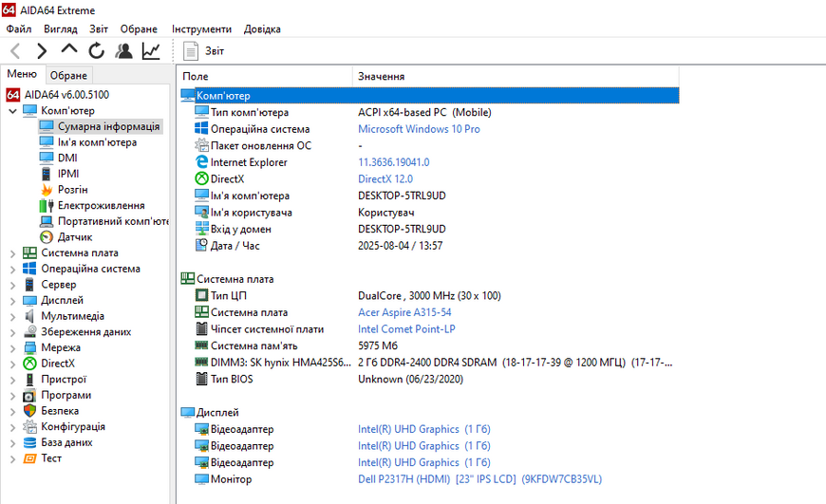
Task: Click the DirectX Xbox icon in tree
Action: (30, 364)
